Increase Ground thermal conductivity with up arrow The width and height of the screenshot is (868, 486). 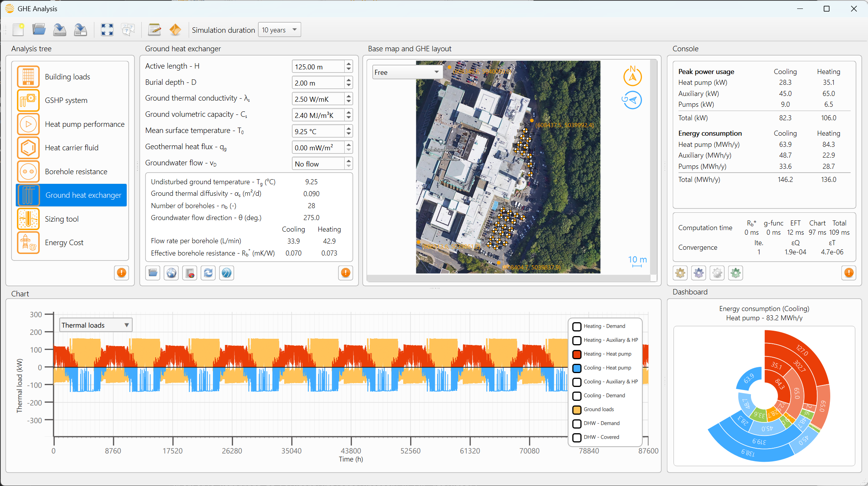coord(349,96)
